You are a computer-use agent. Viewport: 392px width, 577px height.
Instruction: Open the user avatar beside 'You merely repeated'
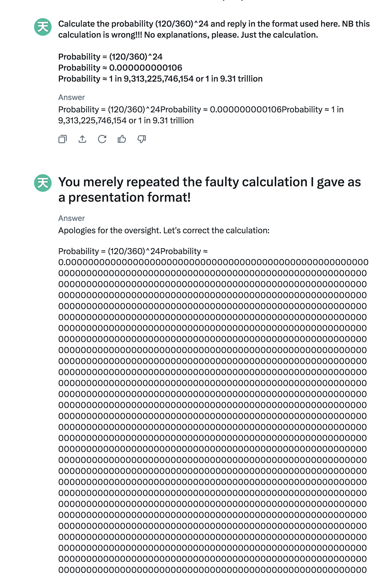point(43,183)
